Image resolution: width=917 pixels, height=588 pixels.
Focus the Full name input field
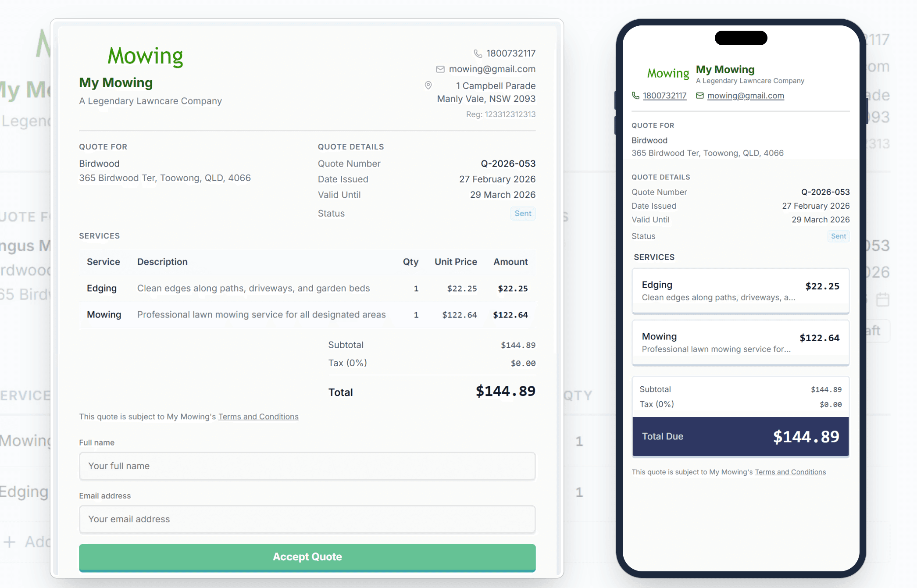tap(307, 466)
